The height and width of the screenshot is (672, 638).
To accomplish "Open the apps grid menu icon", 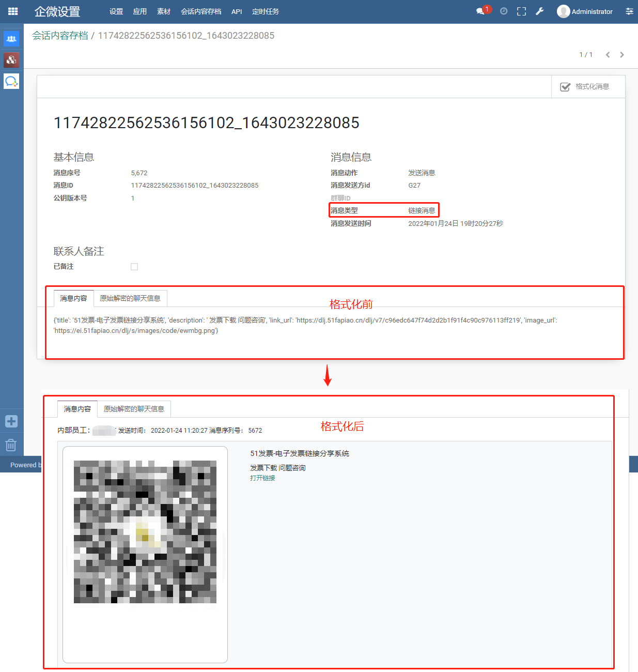I will coord(13,11).
